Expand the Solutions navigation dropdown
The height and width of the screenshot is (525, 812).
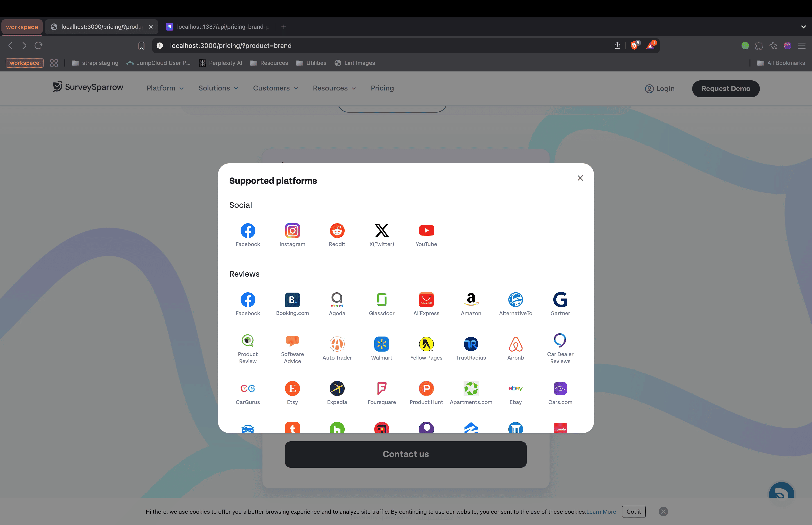click(x=218, y=88)
